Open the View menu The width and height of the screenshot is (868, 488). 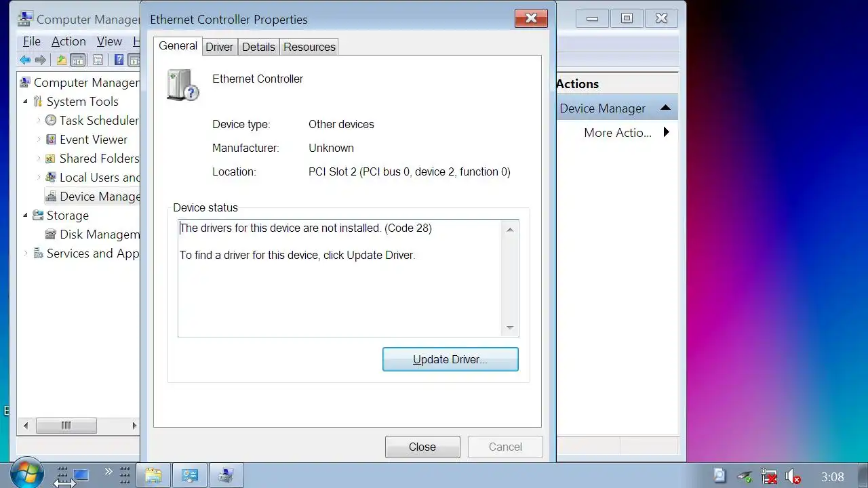pos(109,41)
